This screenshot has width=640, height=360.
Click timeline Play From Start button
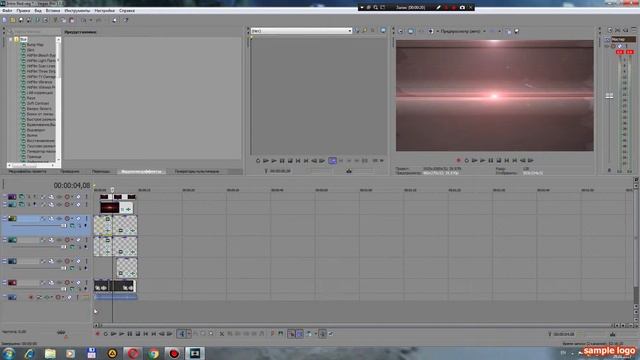point(113,334)
